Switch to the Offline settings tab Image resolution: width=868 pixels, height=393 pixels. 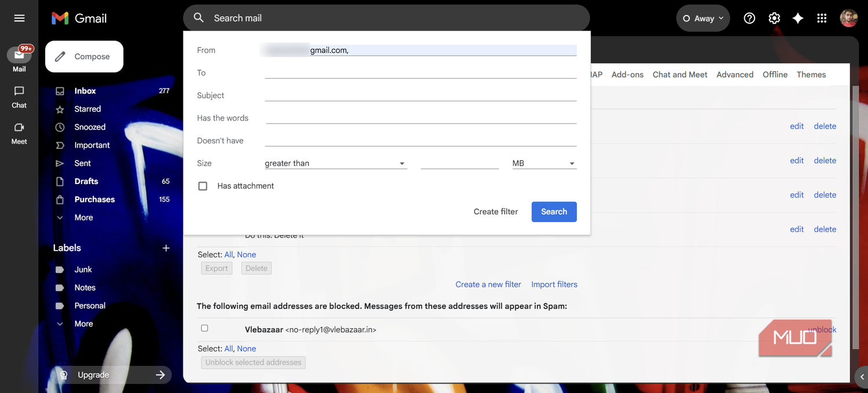coord(775,75)
